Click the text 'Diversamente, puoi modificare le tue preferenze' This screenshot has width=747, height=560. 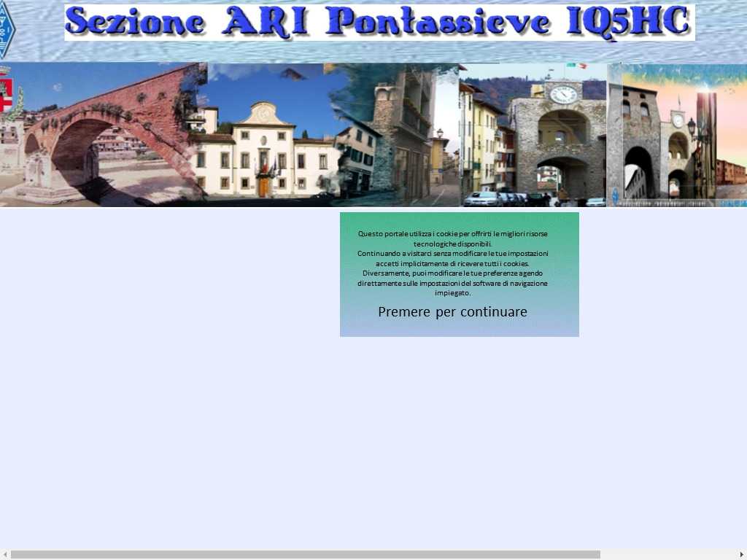439,273
